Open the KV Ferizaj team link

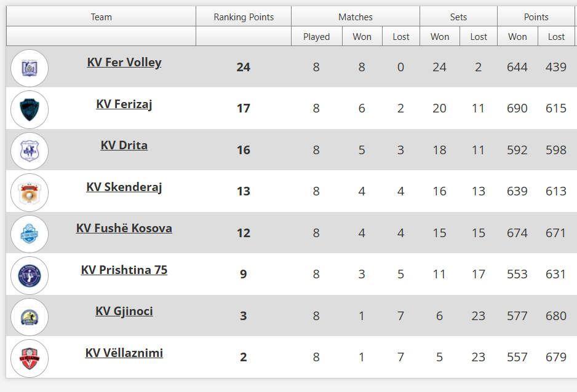124,104
